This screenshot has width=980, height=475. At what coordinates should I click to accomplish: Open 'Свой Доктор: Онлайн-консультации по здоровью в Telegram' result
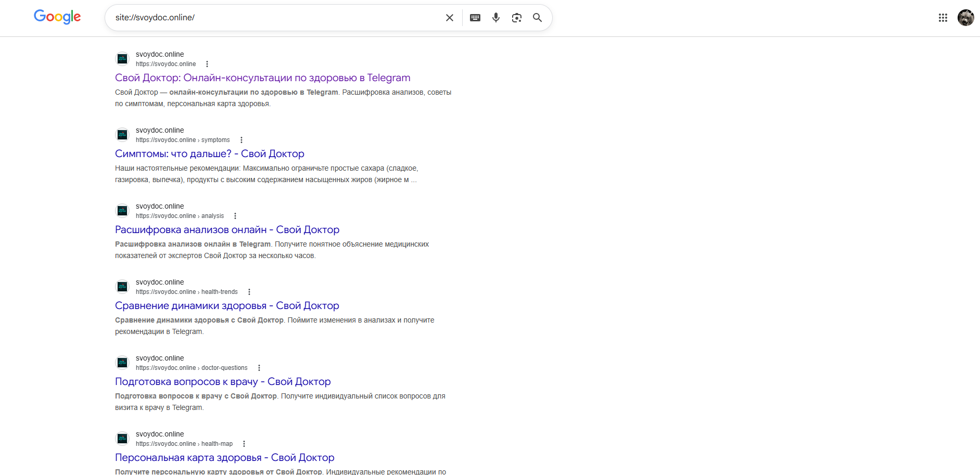click(263, 78)
